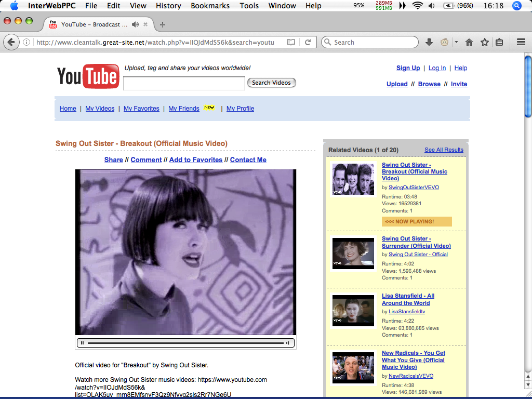Image resolution: width=532 pixels, height=399 pixels.
Task: Pause the video player
Action: pyautogui.click(x=83, y=343)
